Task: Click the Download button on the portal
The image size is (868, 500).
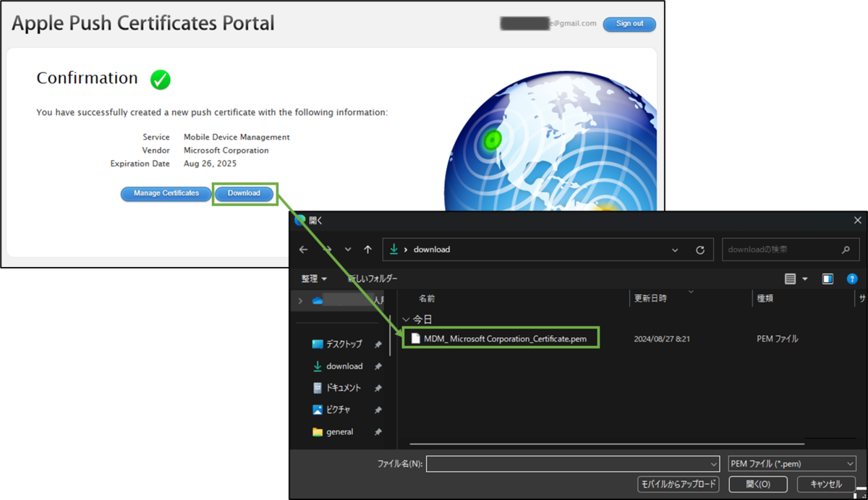Action: pos(244,193)
